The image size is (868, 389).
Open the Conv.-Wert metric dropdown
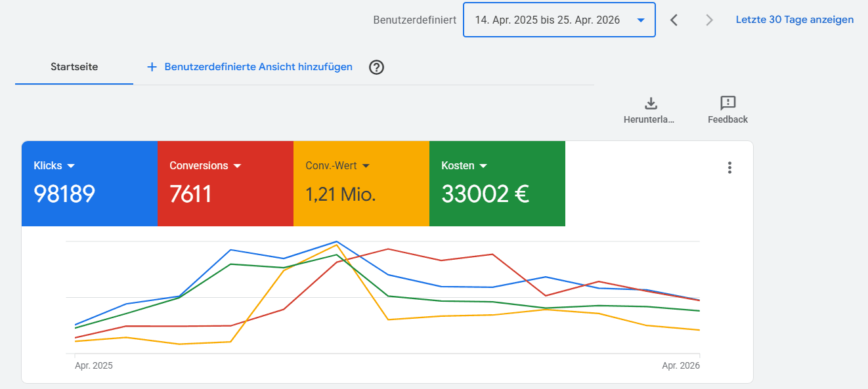[338, 166]
